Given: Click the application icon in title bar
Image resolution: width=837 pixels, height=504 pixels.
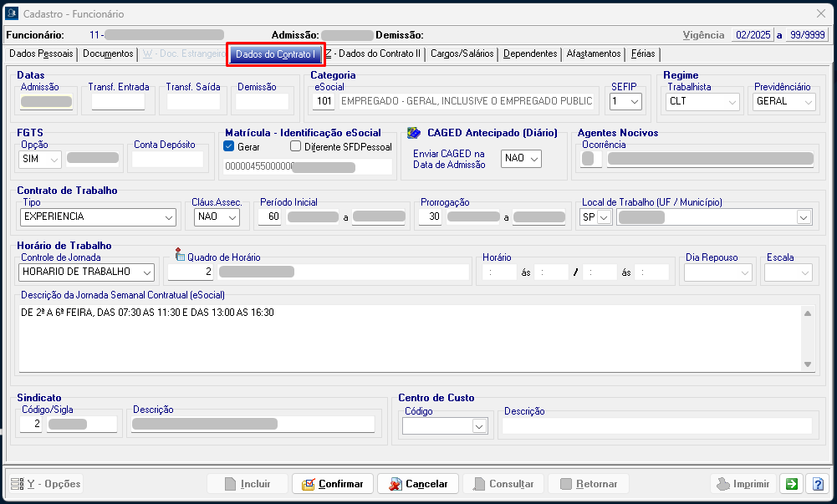Looking at the screenshot, I should click(12, 13).
